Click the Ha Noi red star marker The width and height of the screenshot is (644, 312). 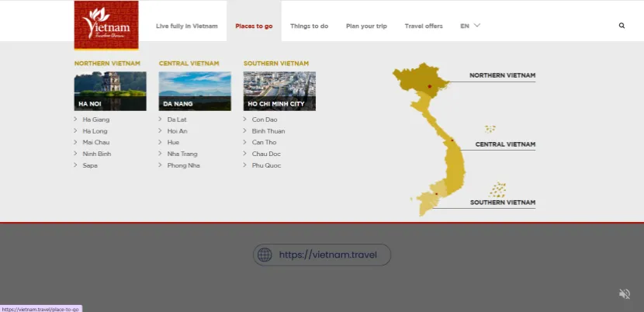click(x=430, y=86)
